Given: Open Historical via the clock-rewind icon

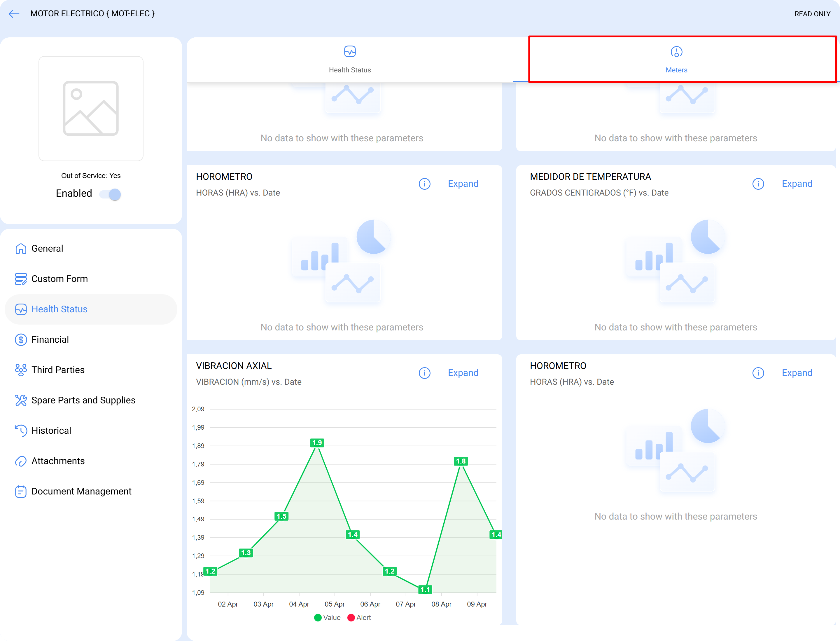Looking at the screenshot, I should coord(21,430).
